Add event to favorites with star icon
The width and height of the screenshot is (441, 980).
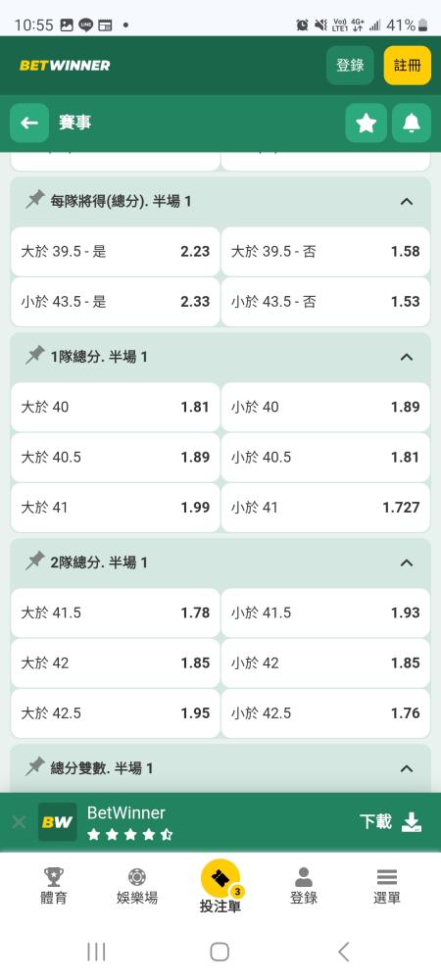pyautogui.click(x=367, y=123)
